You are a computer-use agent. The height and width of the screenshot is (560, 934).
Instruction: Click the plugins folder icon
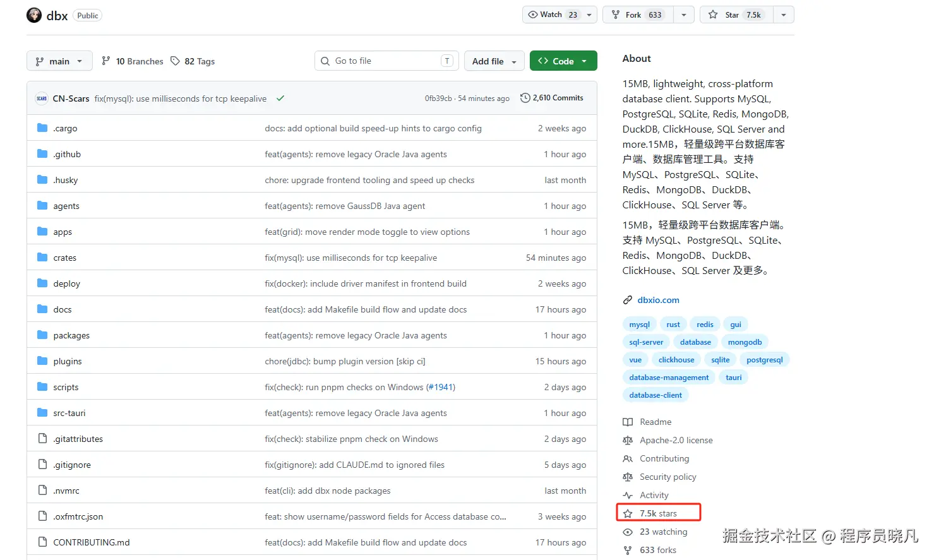tap(42, 361)
